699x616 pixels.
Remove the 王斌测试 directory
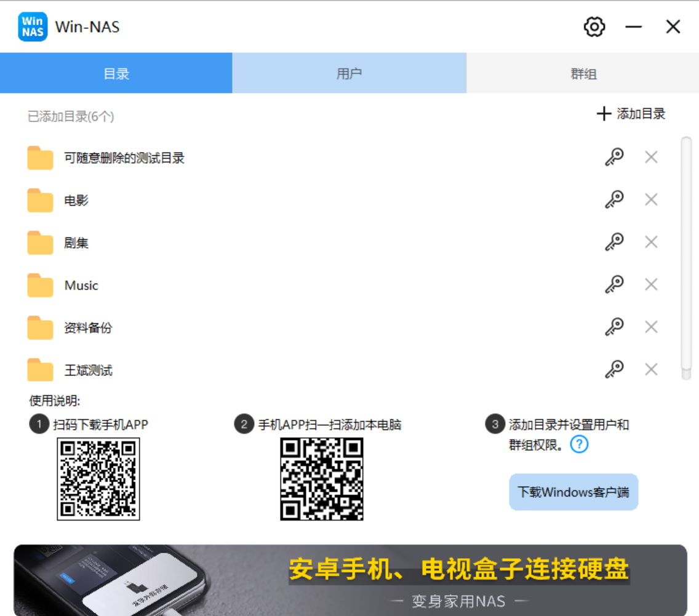click(651, 369)
